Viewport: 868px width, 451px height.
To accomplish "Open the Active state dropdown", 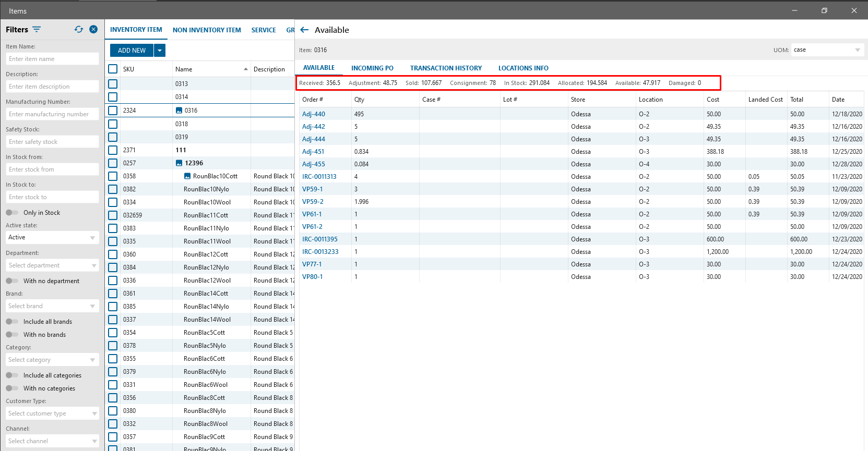I will click(52, 237).
